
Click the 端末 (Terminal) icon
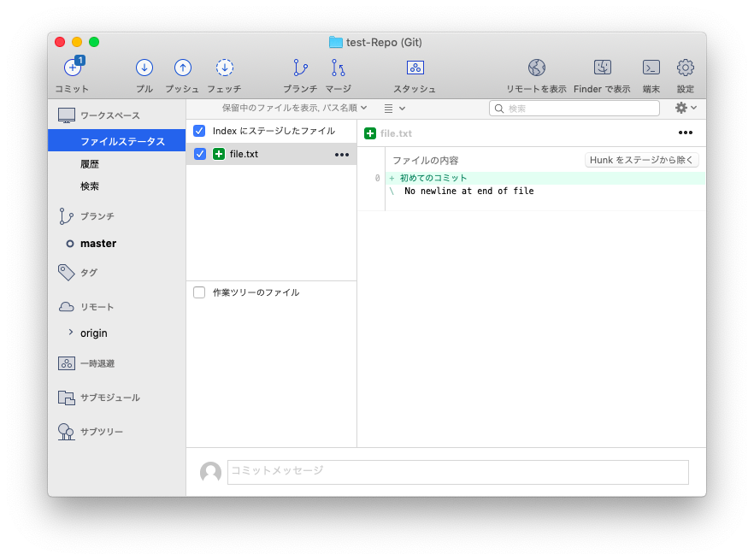pyautogui.click(x=651, y=68)
